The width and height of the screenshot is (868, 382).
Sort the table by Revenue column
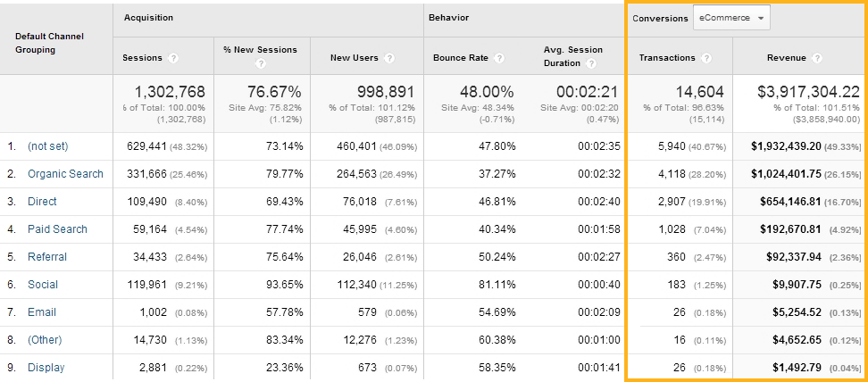tap(786, 58)
